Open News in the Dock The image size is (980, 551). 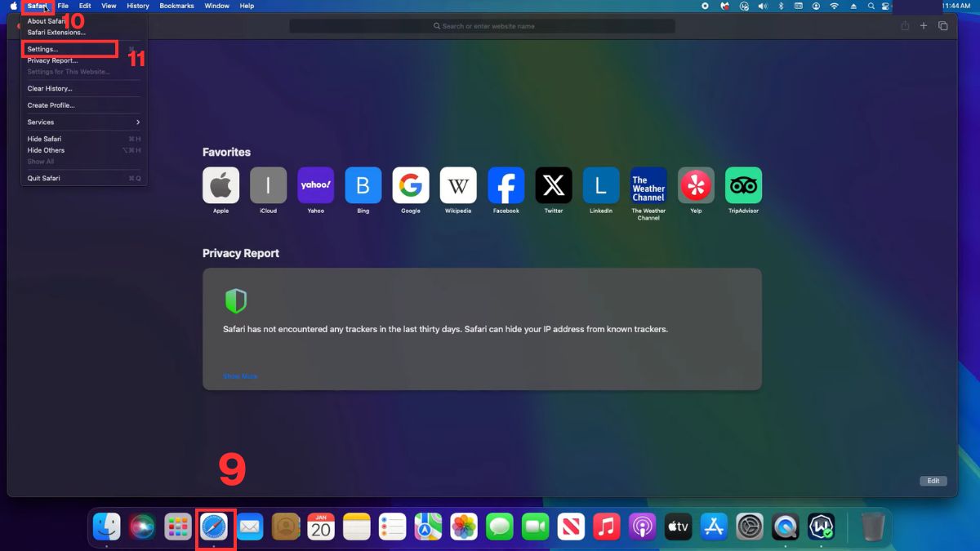(571, 527)
